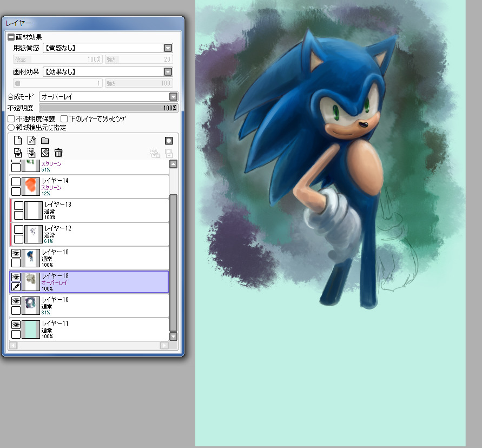
Task: Click the horizontal scrollbar left arrow
Action: pyautogui.click(x=13, y=346)
